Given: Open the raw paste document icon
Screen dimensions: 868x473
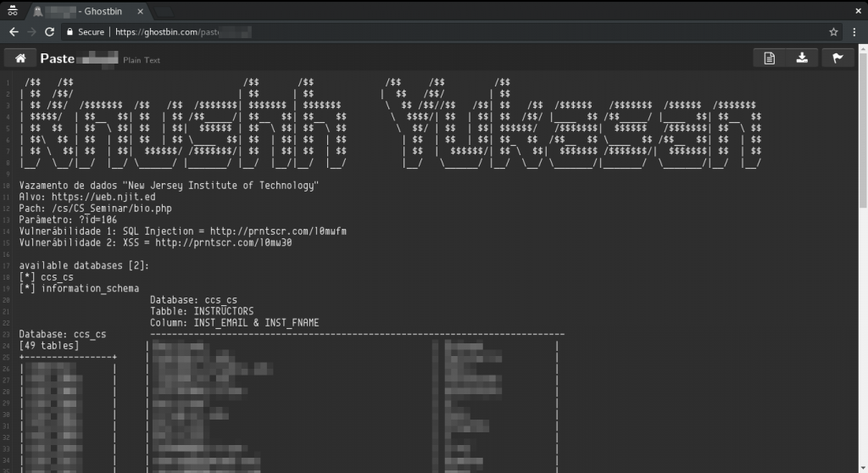Looking at the screenshot, I should 769,58.
